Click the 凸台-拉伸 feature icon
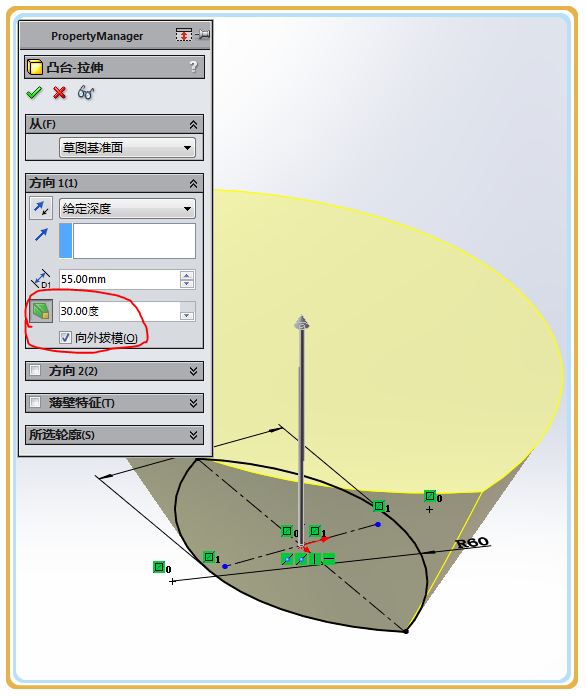The width and height of the screenshot is (586, 696). (35, 67)
